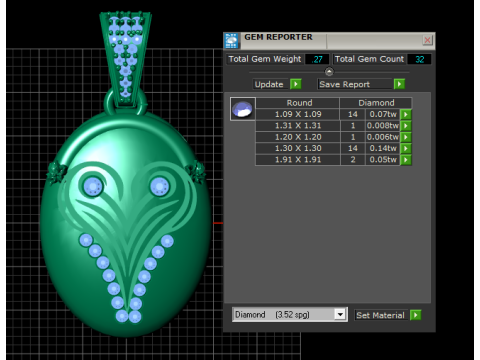
Task: Click green arrow next to Update
Action: tap(296, 84)
